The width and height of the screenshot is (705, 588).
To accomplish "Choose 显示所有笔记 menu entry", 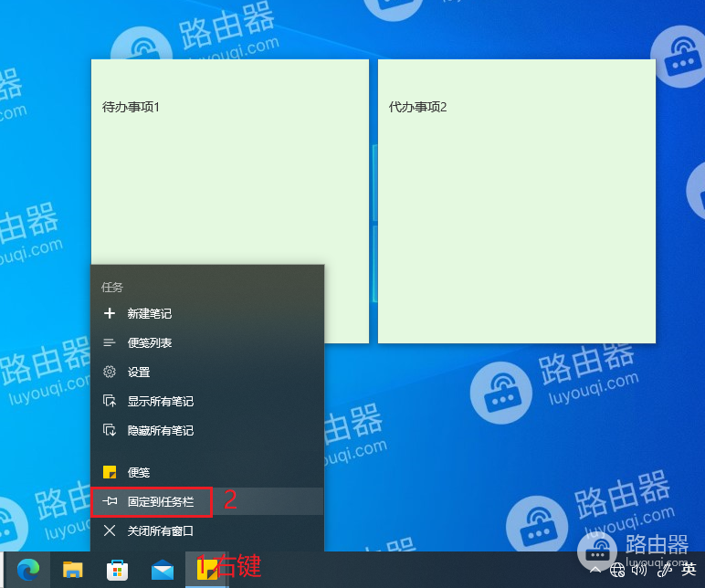I will coord(206,401).
